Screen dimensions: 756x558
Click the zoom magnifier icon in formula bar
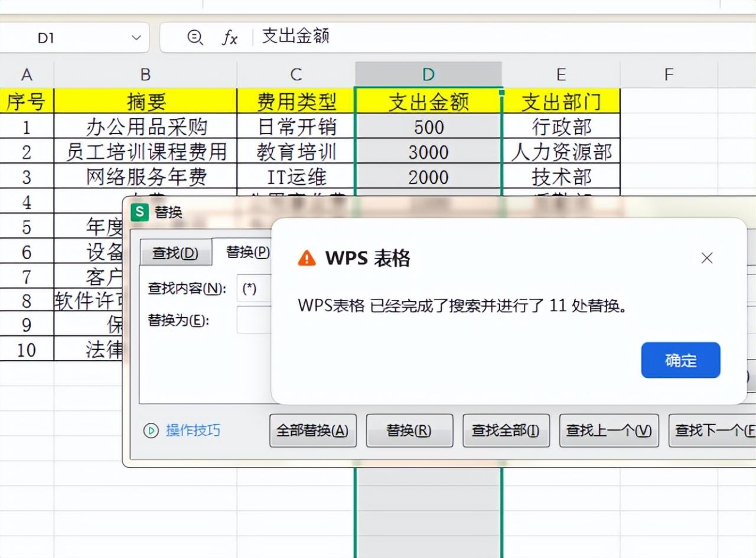(194, 37)
